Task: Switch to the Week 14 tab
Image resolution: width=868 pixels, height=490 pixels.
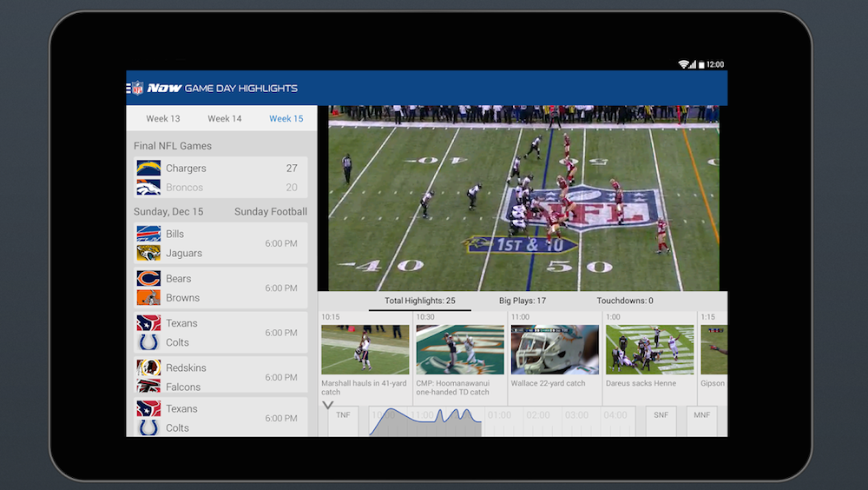Action: coord(225,119)
